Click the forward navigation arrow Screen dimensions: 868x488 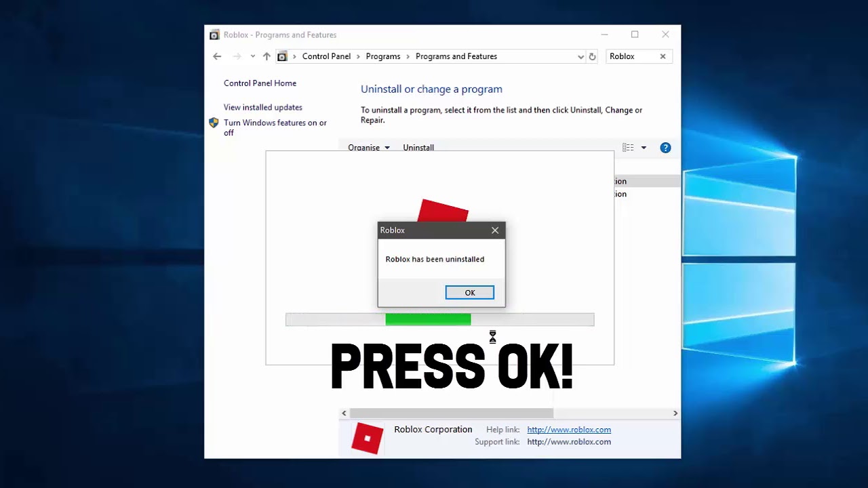click(237, 56)
